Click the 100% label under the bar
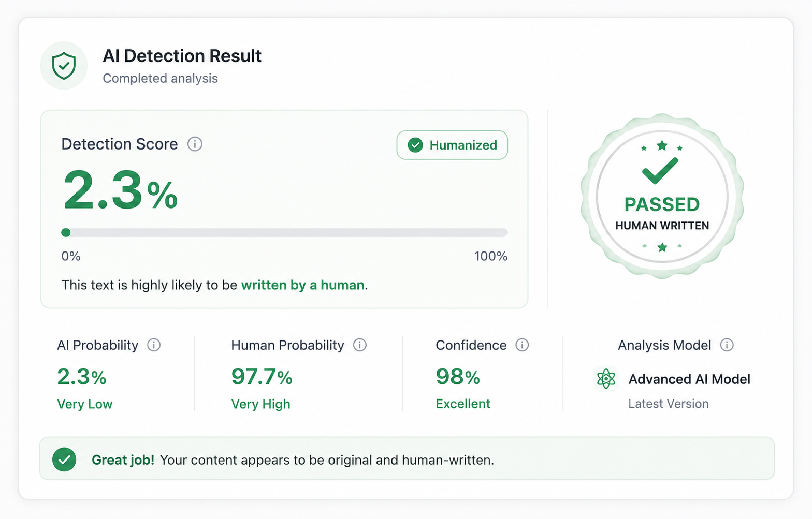812x519 pixels. click(491, 256)
